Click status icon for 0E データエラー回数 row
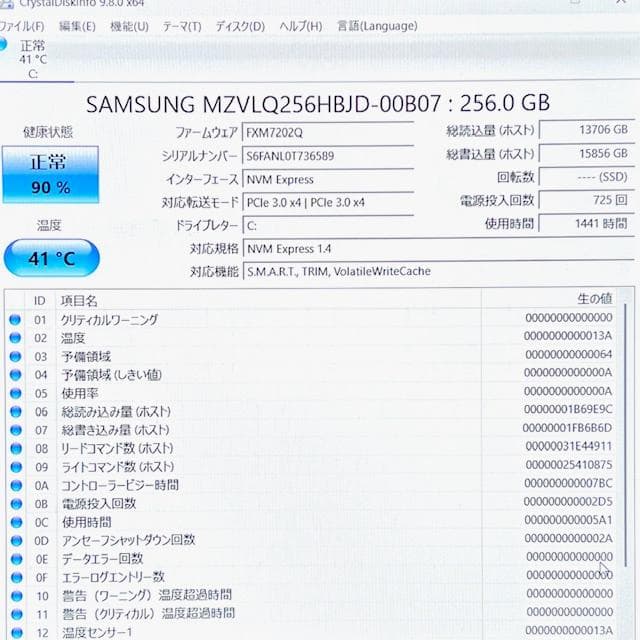This screenshot has height=640, width=640. pyautogui.click(x=17, y=559)
